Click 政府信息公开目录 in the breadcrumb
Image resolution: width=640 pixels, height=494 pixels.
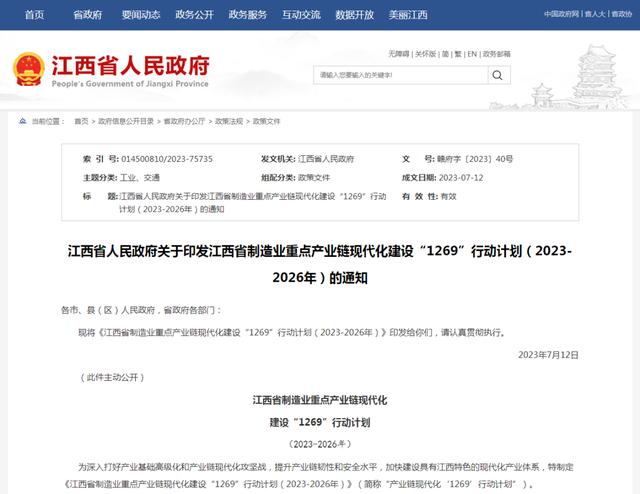(x=126, y=121)
